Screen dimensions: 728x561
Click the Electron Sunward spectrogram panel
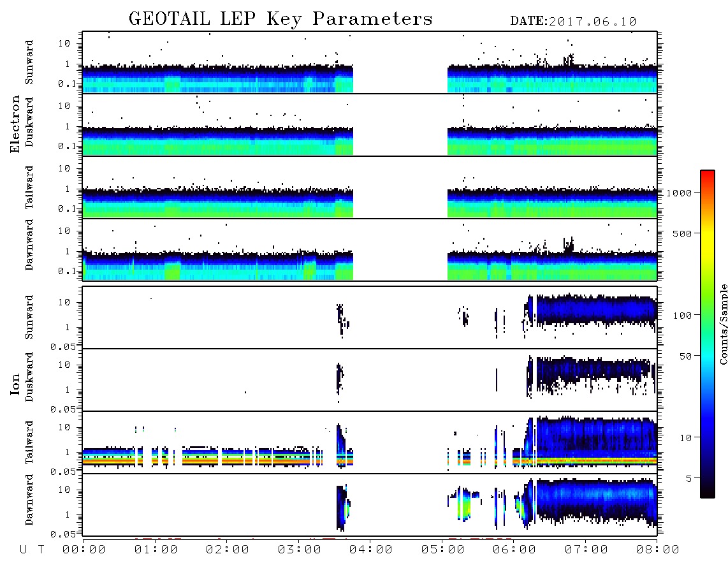point(370,62)
